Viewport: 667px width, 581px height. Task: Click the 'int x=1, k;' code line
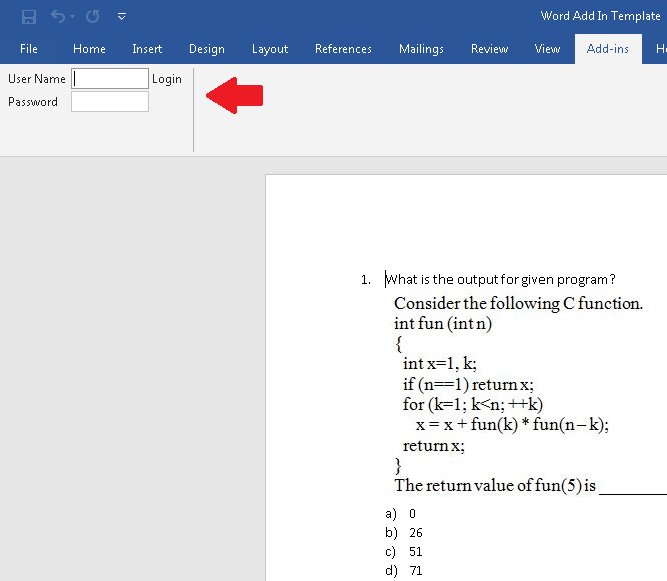coord(439,364)
